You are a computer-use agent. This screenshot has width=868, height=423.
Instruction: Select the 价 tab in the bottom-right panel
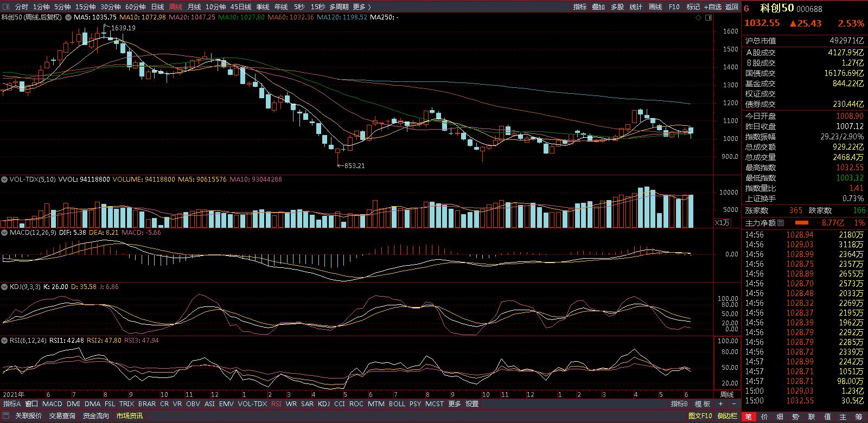tap(764, 416)
